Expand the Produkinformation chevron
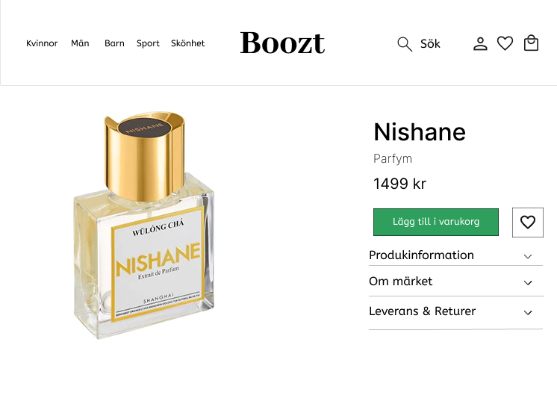The image size is (557, 398). [x=528, y=256]
